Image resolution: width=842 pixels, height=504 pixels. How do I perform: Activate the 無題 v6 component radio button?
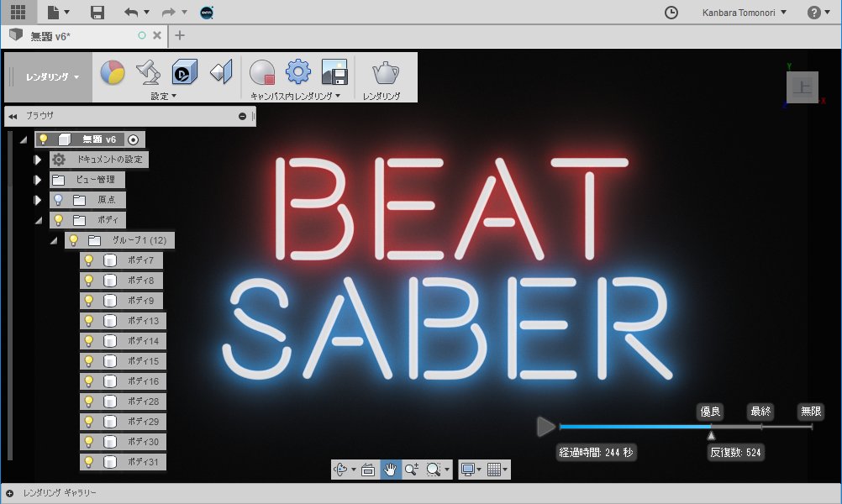click(x=133, y=139)
